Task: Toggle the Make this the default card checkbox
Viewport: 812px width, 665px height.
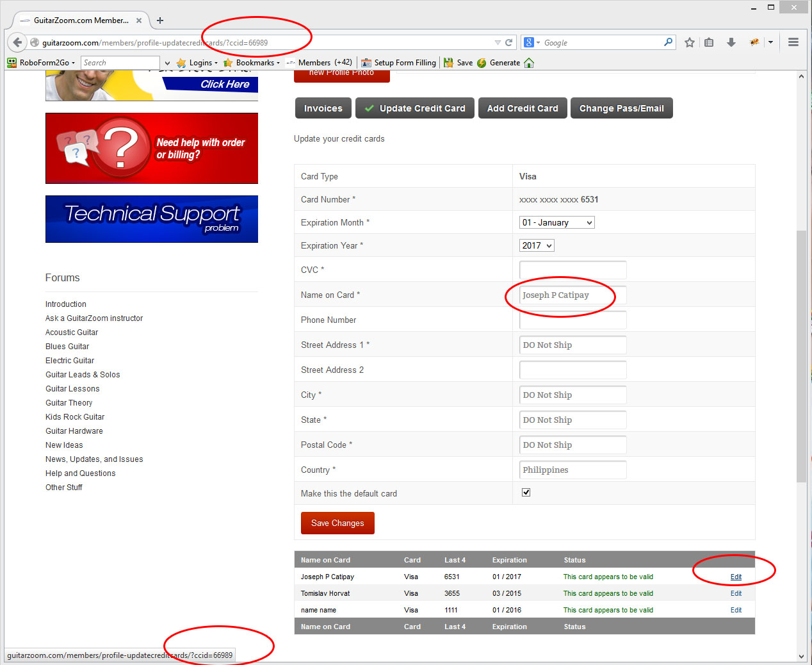Action: pos(526,492)
